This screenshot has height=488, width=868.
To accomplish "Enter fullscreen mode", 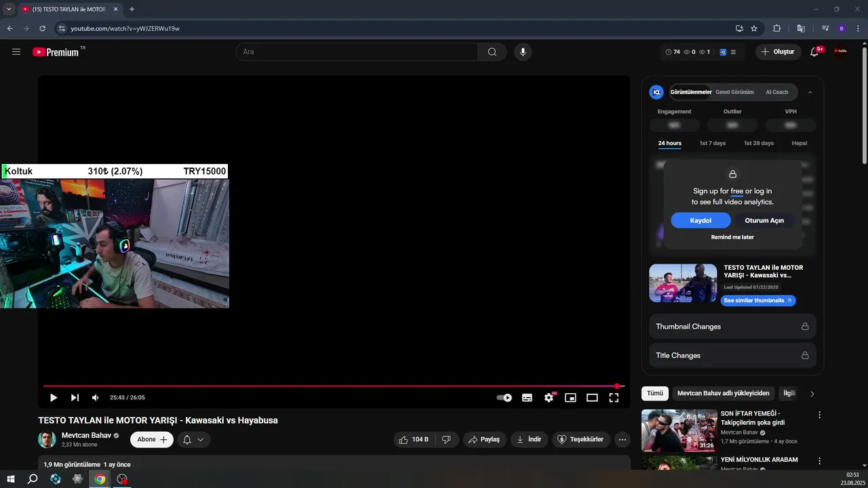I will click(x=614, y=398).
